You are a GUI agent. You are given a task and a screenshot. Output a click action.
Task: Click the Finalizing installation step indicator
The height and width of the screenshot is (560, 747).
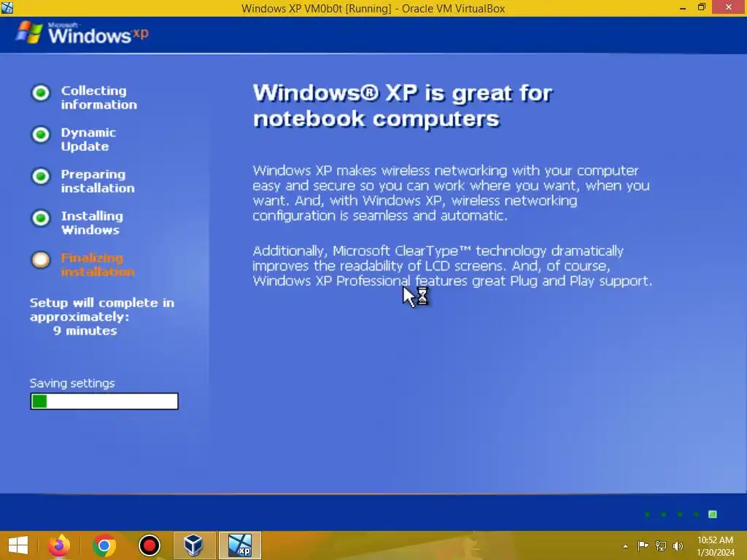tap(41, 260)
